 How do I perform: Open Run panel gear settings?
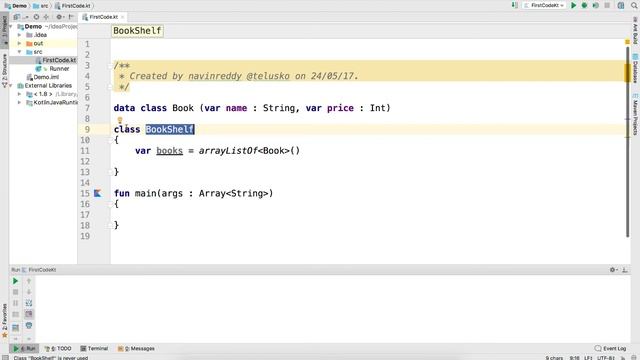click(x=613, y=270)
